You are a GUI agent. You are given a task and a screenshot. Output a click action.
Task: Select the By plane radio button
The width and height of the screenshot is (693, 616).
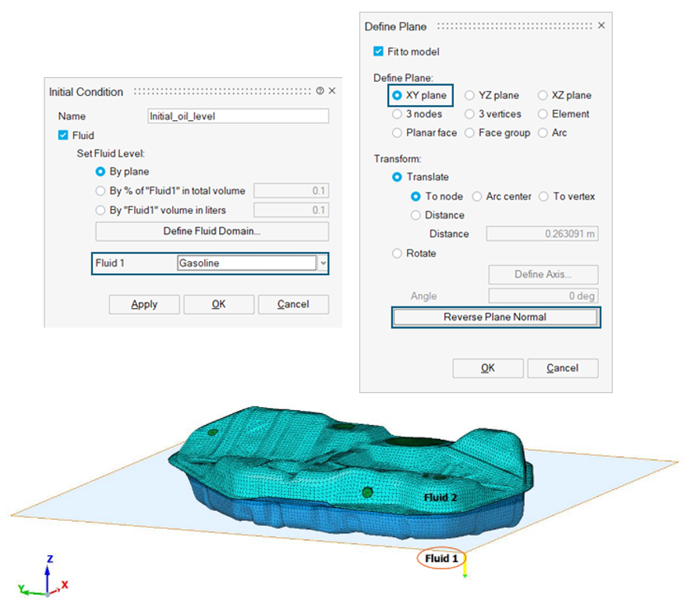101,172
